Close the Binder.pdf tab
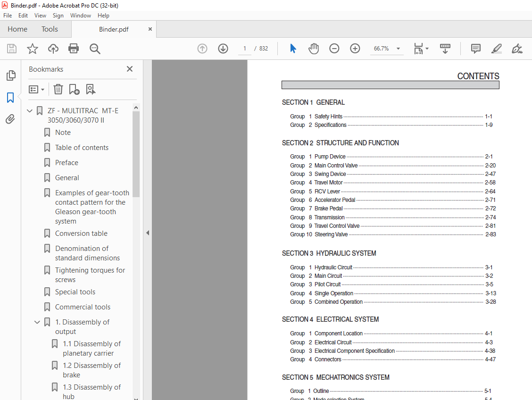 tap(150, 29)
